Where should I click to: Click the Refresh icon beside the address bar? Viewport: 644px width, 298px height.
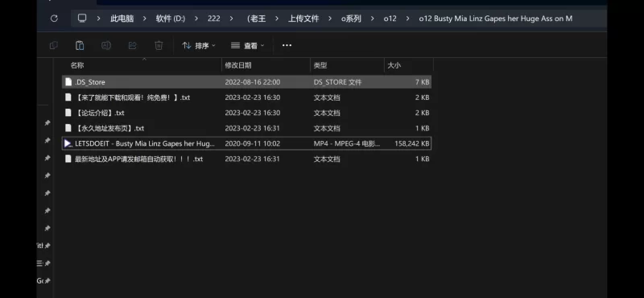pos(54,19)
